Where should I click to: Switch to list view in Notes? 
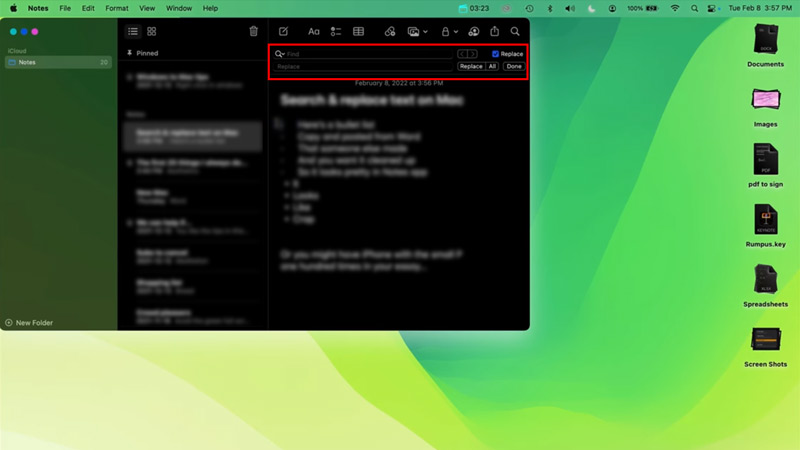click(133, 32)
